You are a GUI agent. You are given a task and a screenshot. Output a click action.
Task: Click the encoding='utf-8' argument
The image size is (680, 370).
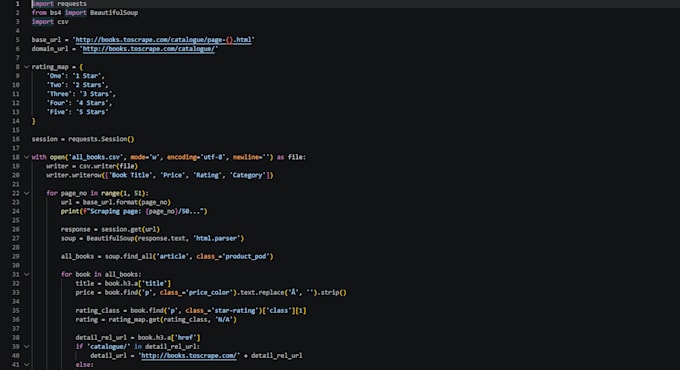[196, 157]
